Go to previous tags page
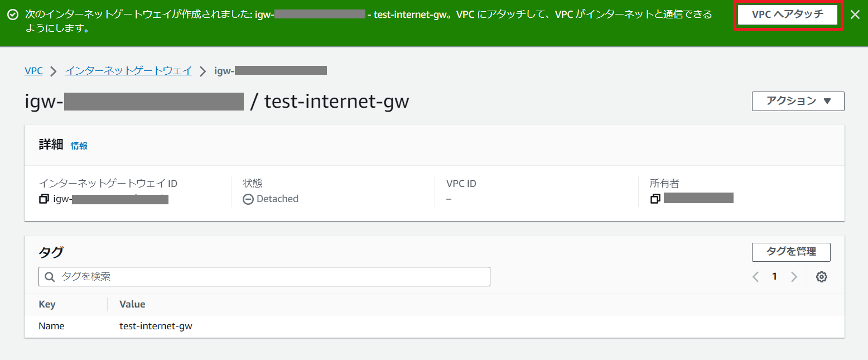The height and width of the screenshot is (360, 868). [x=756, y=277]
